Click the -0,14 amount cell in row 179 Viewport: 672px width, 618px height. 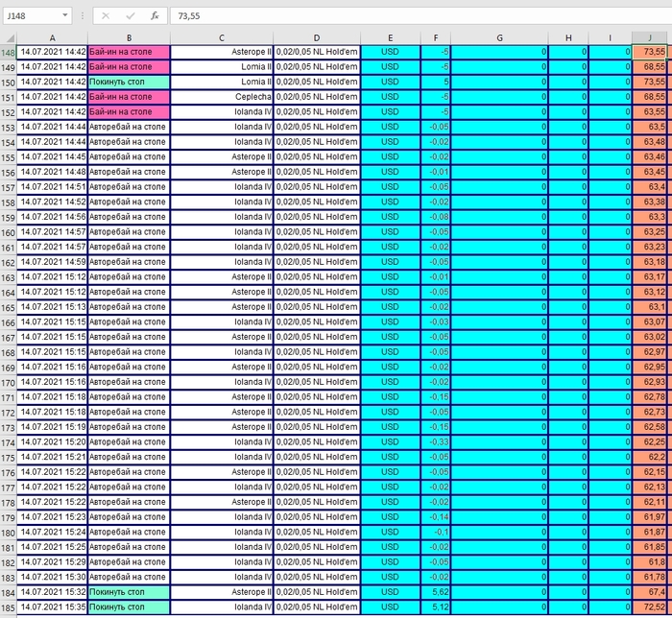(436, 517)
